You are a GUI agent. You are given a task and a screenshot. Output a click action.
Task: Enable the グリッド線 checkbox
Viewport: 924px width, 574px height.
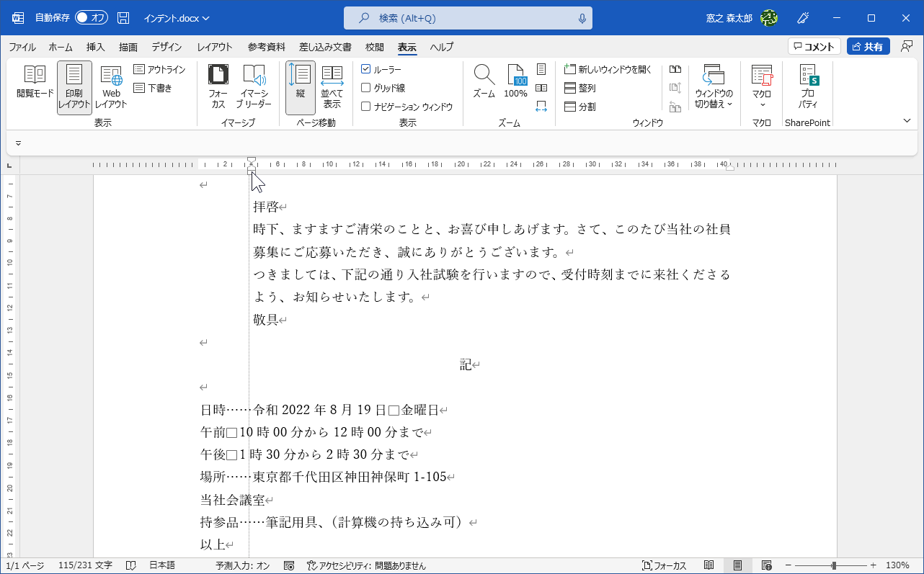coord(365,88)
